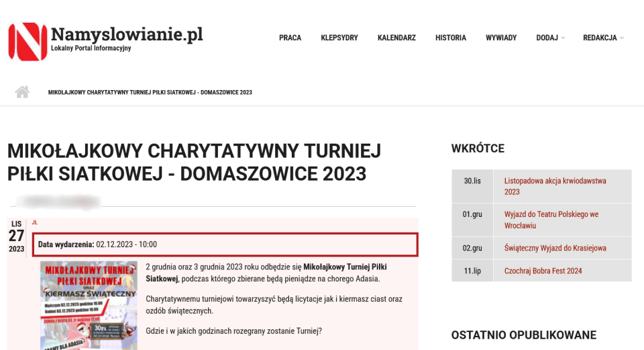Expand the REDAKCJA dropdown menu
Viewport: 644px width, 350px height.
click(602, 38)
